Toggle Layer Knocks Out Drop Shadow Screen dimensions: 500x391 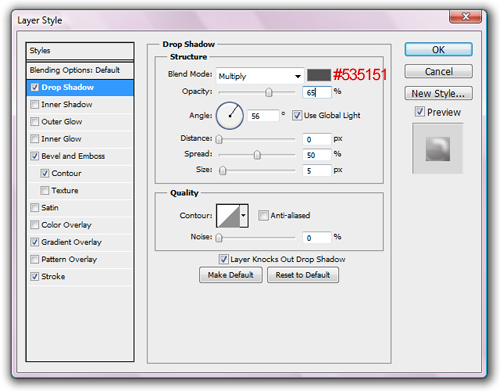(x=223, y=259)
